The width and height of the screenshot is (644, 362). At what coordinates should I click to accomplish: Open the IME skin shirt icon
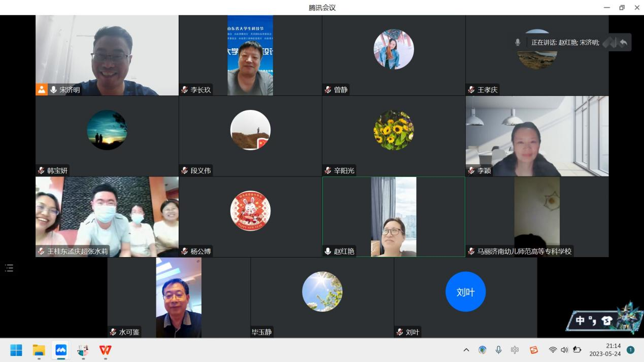click(606, 320)
